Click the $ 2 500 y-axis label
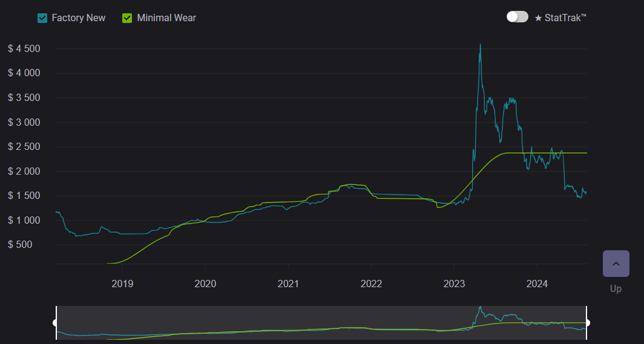Viewport: 644px width, 344px height. (x=24, y=147)
